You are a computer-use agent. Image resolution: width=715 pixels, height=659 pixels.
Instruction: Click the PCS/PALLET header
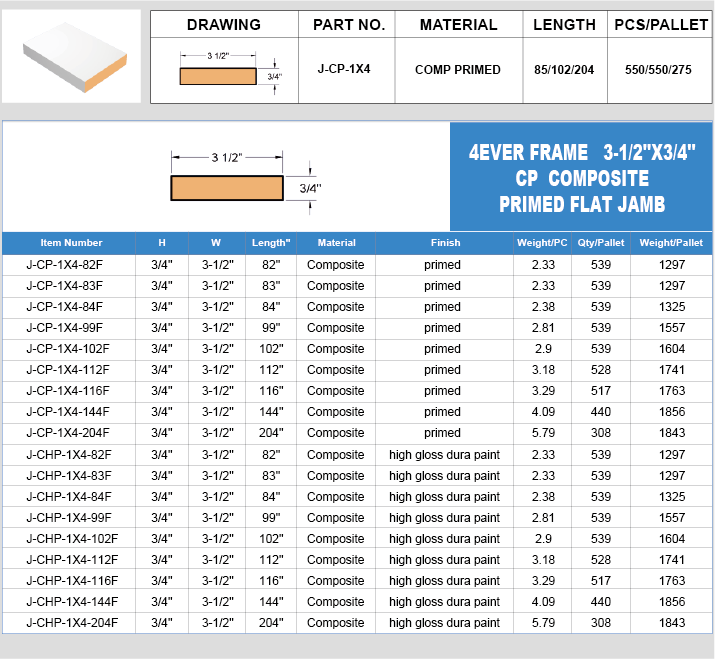point(661,25)
